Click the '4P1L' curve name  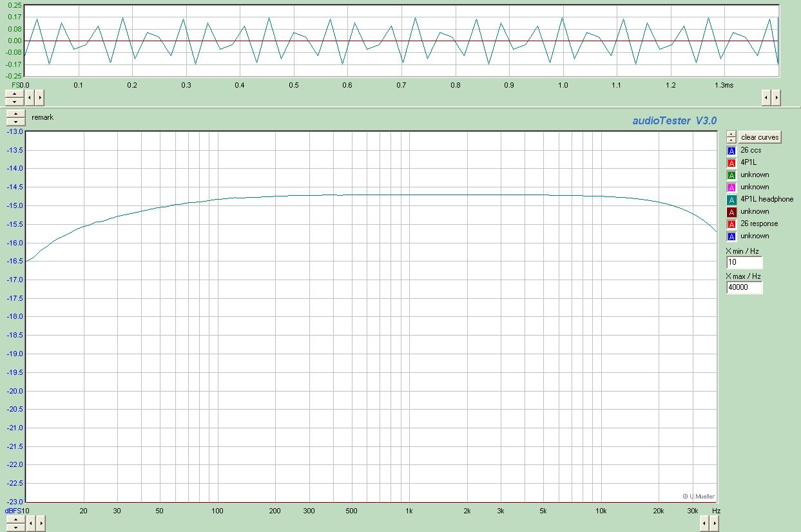point(749,162)
